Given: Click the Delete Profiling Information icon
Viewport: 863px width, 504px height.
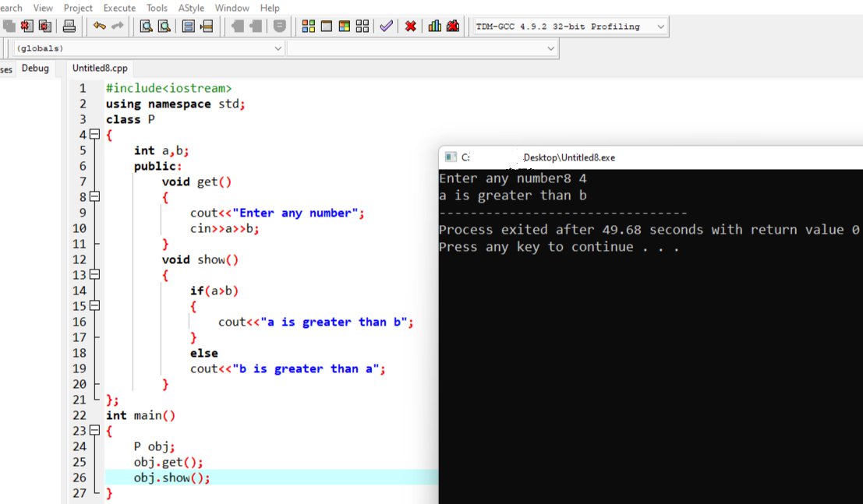Looking at the screenshot, I should click(x=453, y=26).
